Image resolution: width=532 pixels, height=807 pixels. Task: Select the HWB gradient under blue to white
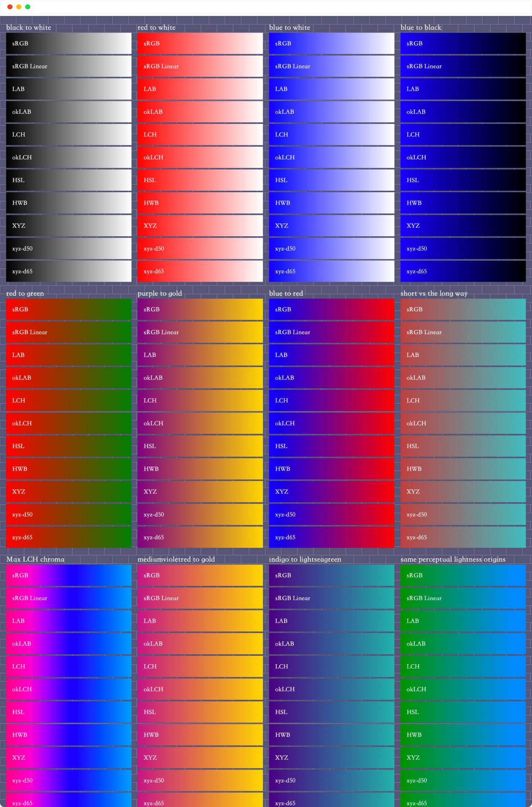[x=332, y=203]
